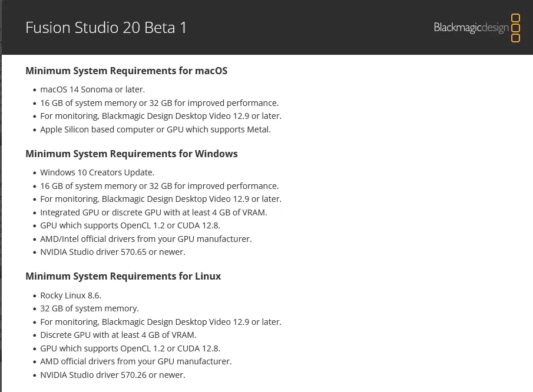Click the "Fusion Studio 20 Beta 1" title
The image size is (533, 392).
(x=106, y=28)
